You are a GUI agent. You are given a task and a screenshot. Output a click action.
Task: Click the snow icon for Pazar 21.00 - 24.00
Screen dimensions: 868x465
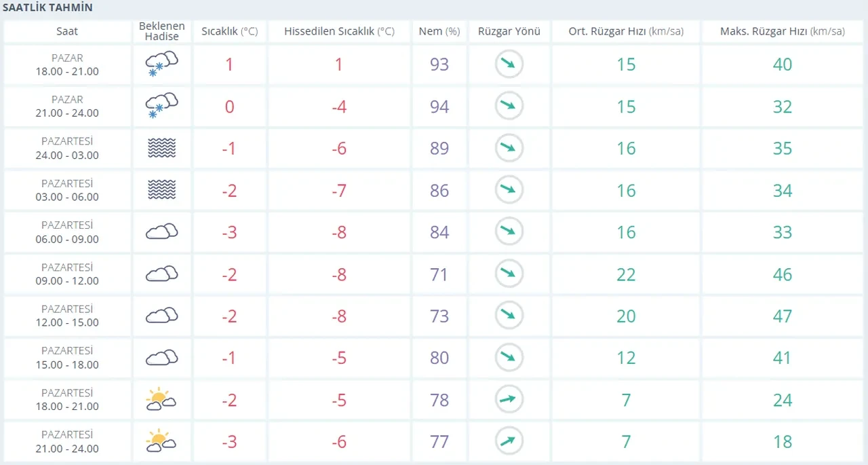point(161,107)
